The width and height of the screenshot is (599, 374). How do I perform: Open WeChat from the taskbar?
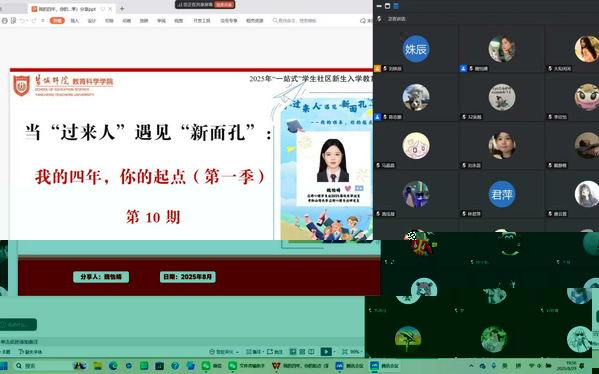(212, 366)
